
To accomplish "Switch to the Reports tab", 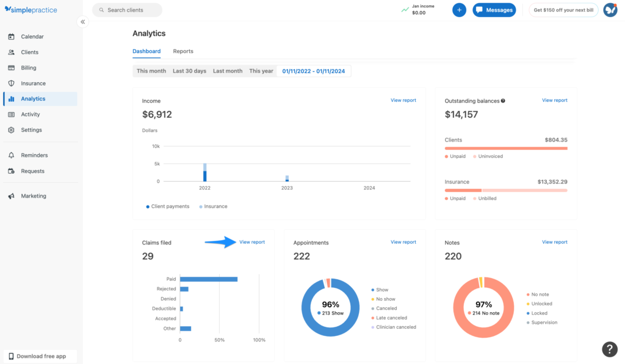I will pyautogui.click(x=183, y=51).
